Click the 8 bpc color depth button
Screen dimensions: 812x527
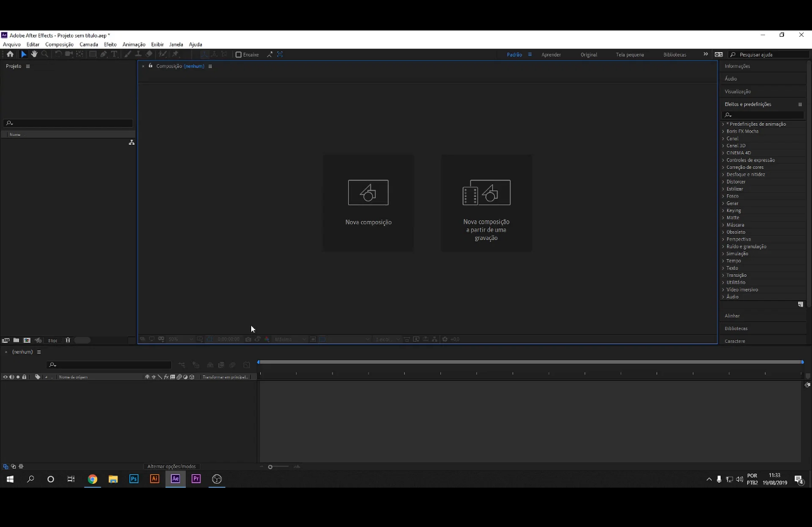click(x=53, y=340)
